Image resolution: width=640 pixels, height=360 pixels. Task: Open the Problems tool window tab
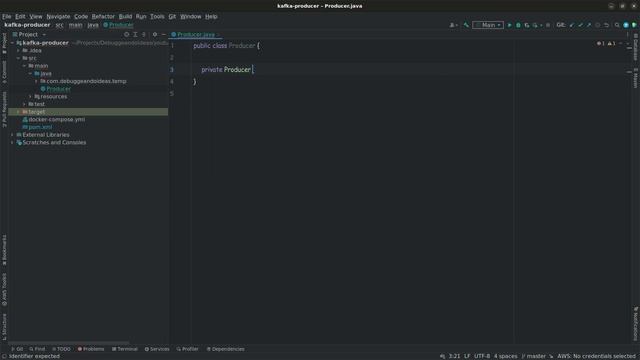tap(91, 349)
